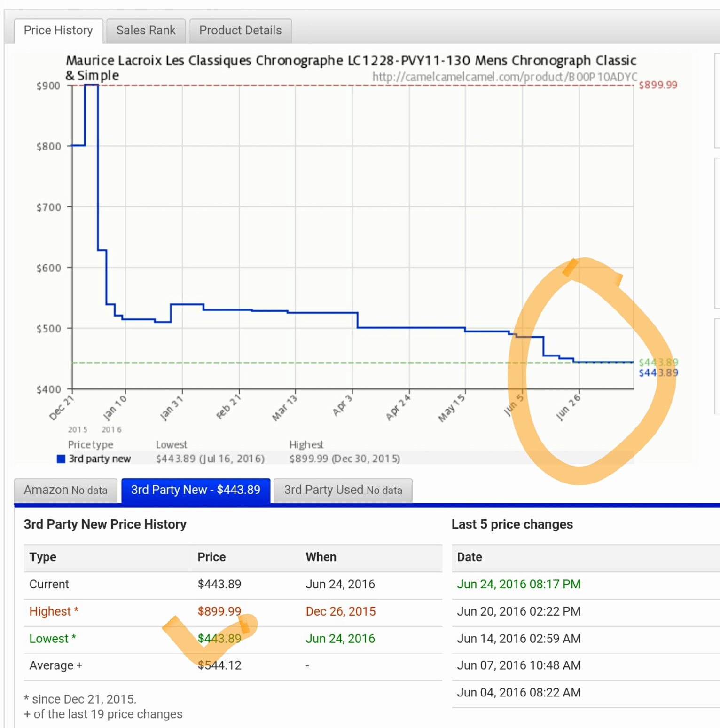Click the Jun 24, 2016 08:17 PM date entry

click(x=518, y=584)
